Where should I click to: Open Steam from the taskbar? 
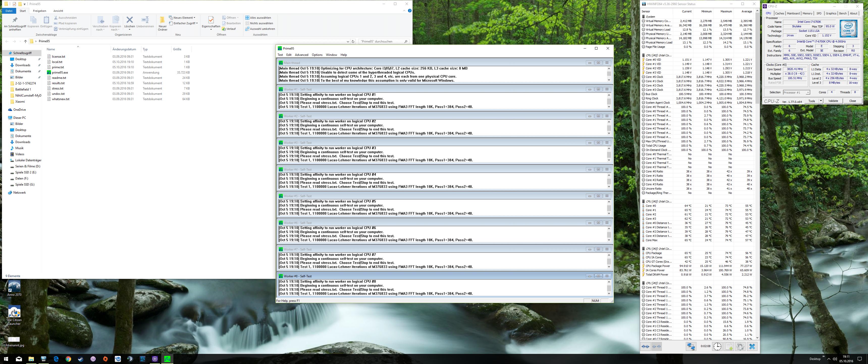pos(81,359)
